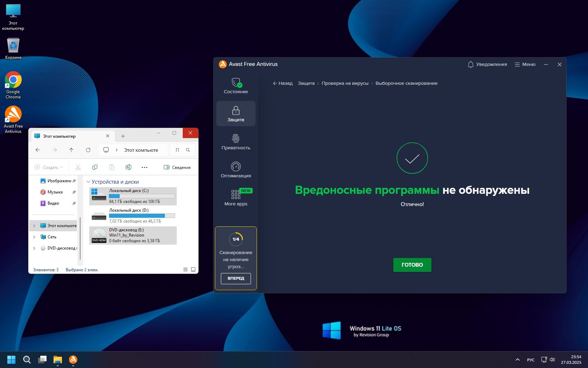The height and width of the screenshot is (368, 588).
Task: Select DVD-дисковод (E:) Win11_by_Revision
Action: (x=133, y=236)
